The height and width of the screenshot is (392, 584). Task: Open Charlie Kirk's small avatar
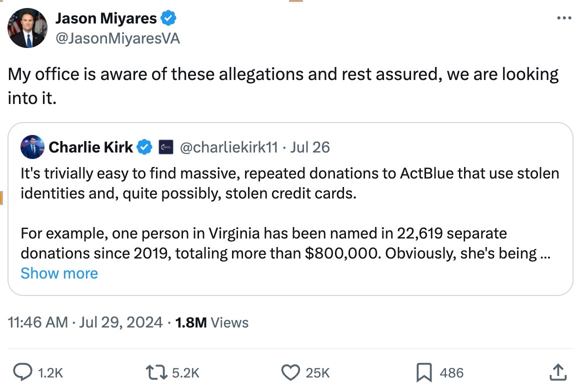tap(32, 147)
